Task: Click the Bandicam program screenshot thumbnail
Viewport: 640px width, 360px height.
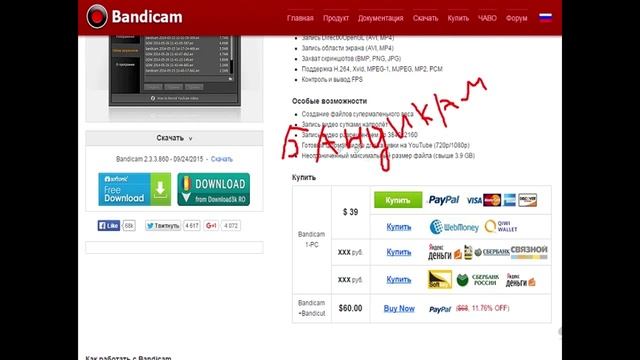Action: click(x=175, y=71)
